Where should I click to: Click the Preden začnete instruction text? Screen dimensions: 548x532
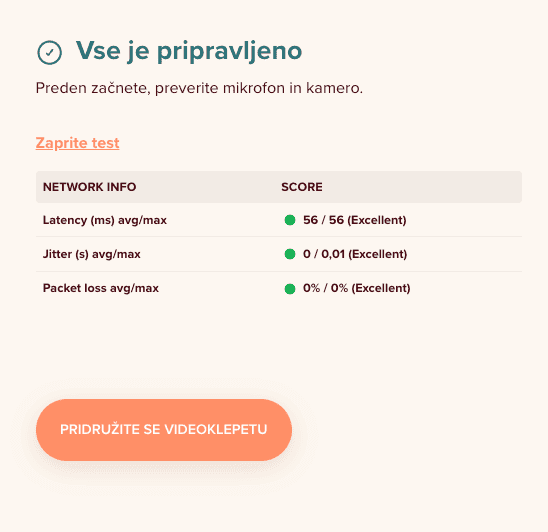(x=199, y=88)
